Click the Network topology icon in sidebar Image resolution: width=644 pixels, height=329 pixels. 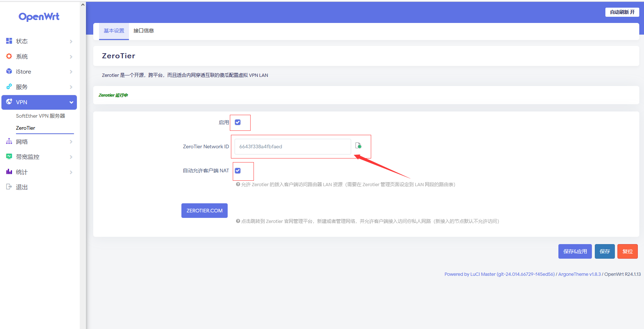(9, 141)
